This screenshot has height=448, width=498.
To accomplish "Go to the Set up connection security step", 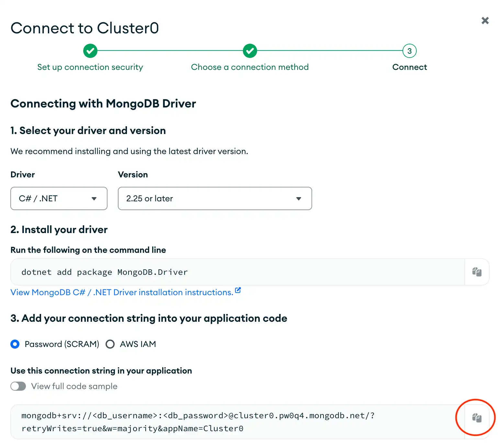I will [90, 67].
